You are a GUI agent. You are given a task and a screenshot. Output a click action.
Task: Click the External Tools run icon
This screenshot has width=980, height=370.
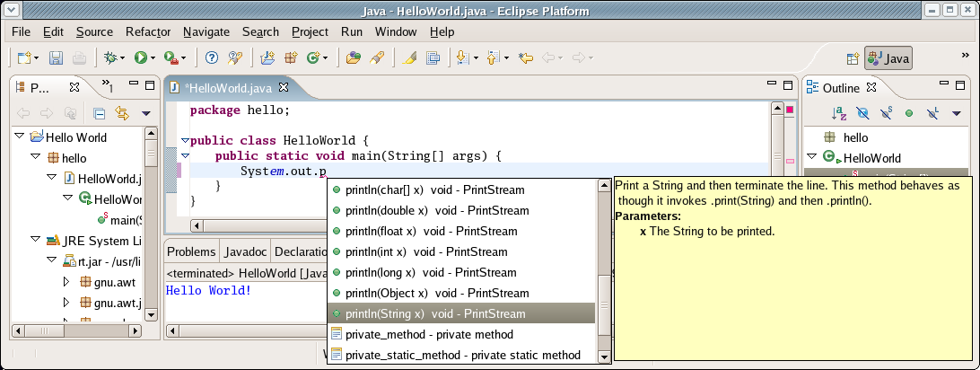pyautogui.click(x=171, y=57)
